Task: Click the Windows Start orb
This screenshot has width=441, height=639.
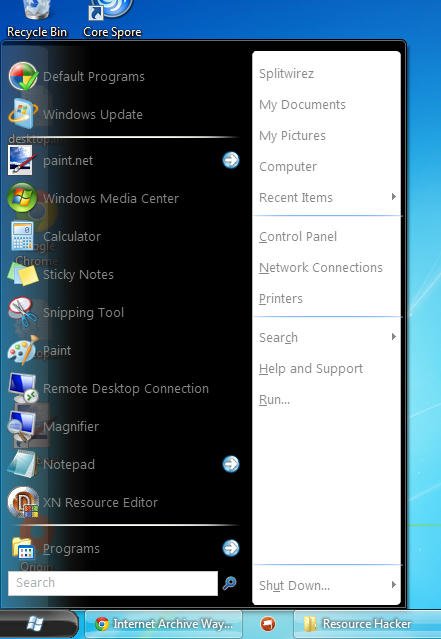Action: coord(35,624)
